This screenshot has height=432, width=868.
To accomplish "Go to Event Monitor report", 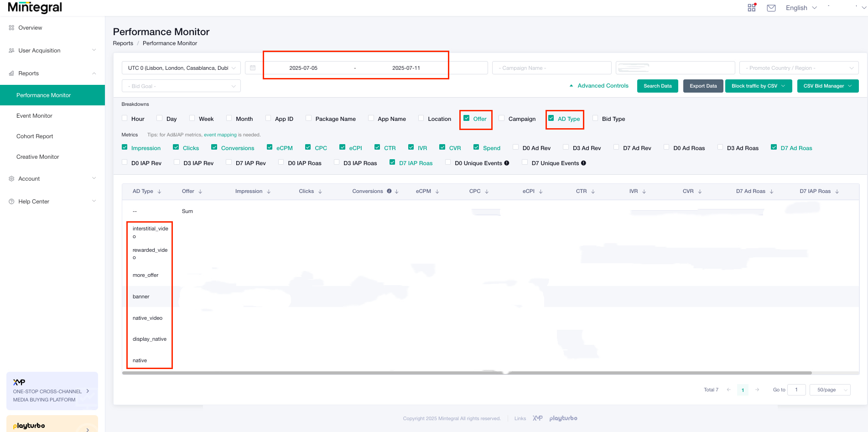I will [x=34, y=116].
